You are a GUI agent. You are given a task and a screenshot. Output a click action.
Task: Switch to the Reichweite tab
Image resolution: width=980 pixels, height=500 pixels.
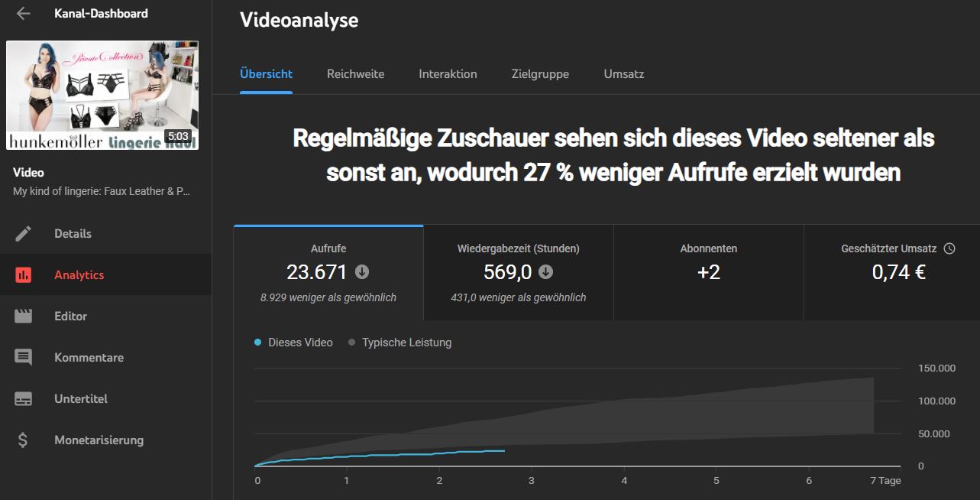pos(355,74)
